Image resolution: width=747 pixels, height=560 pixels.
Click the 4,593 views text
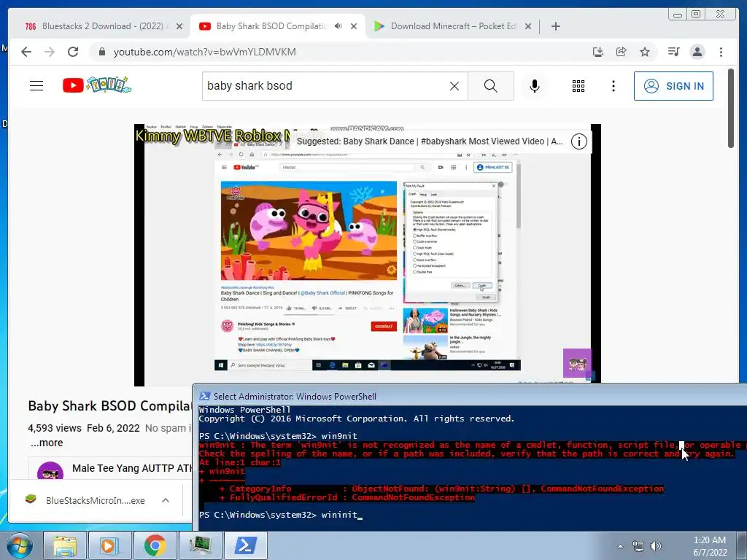click(x=54, y=427)
